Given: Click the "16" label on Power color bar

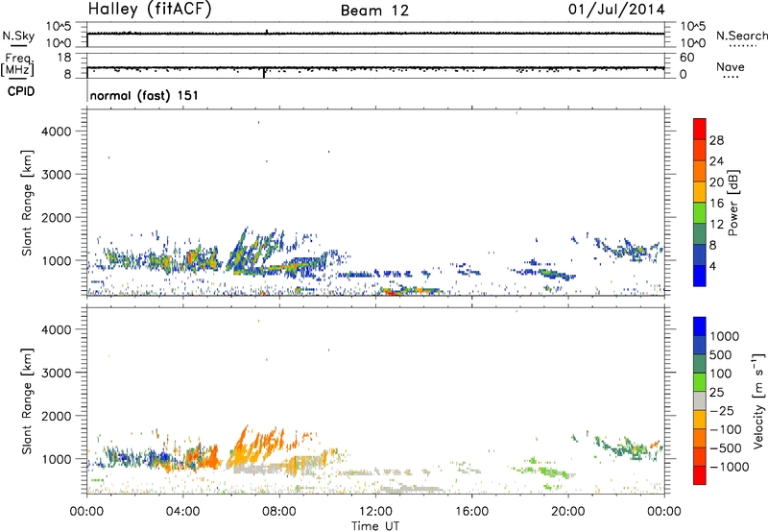Looking at the screenshot, I should point(716,204).
